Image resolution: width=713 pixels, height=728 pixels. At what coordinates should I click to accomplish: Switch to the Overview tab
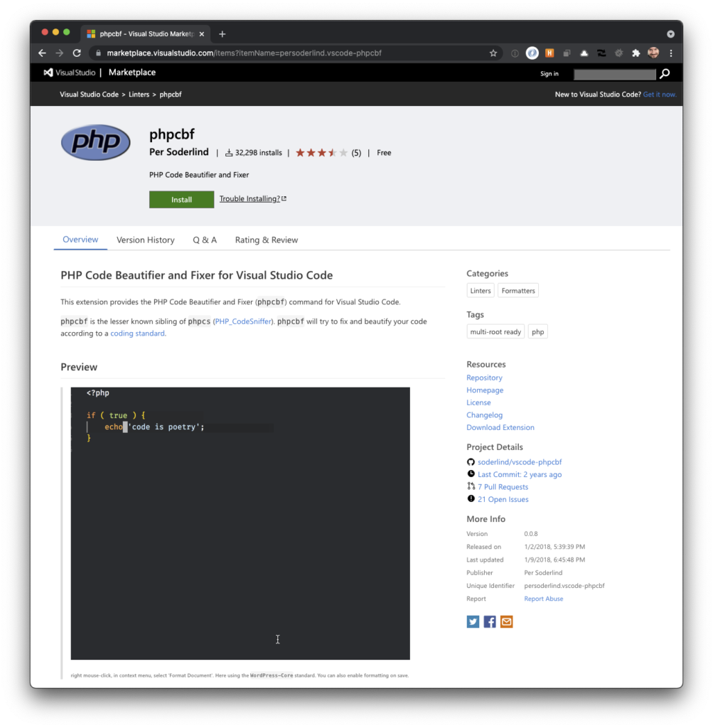(80, 240)
